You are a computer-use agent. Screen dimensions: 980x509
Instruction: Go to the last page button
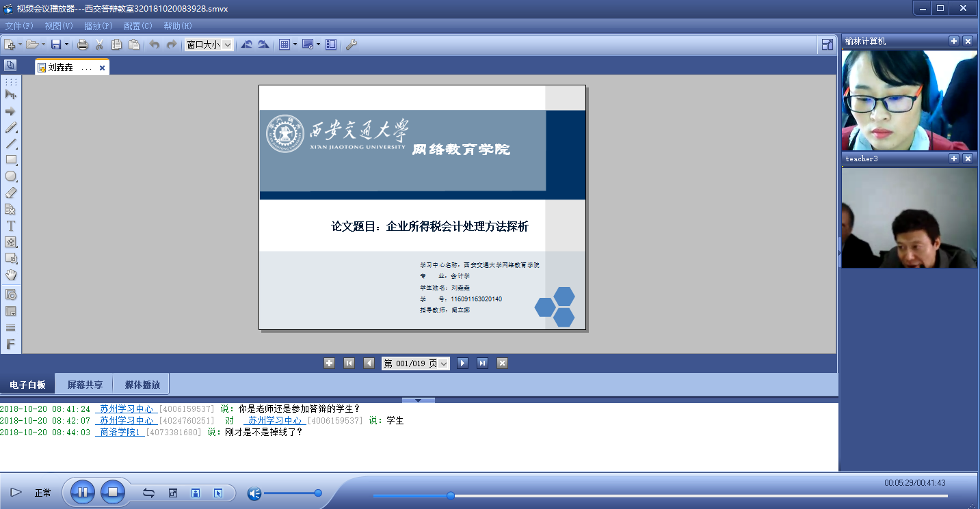pyautogui.click(x=483, y=363)
